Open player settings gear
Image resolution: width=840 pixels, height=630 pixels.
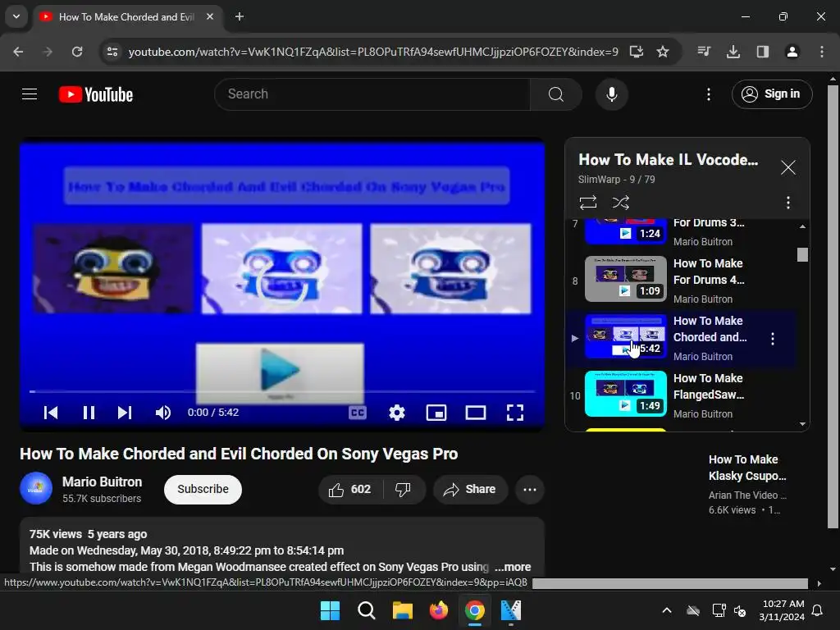coord(397,413)
